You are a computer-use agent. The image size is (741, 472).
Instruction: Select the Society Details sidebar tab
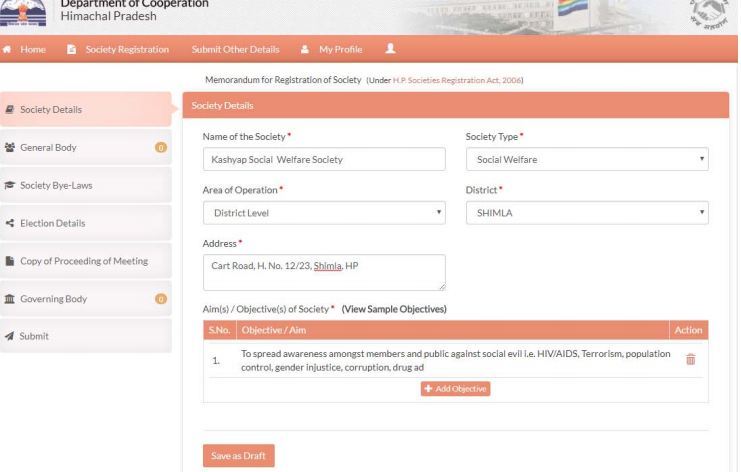pos(86,109)
